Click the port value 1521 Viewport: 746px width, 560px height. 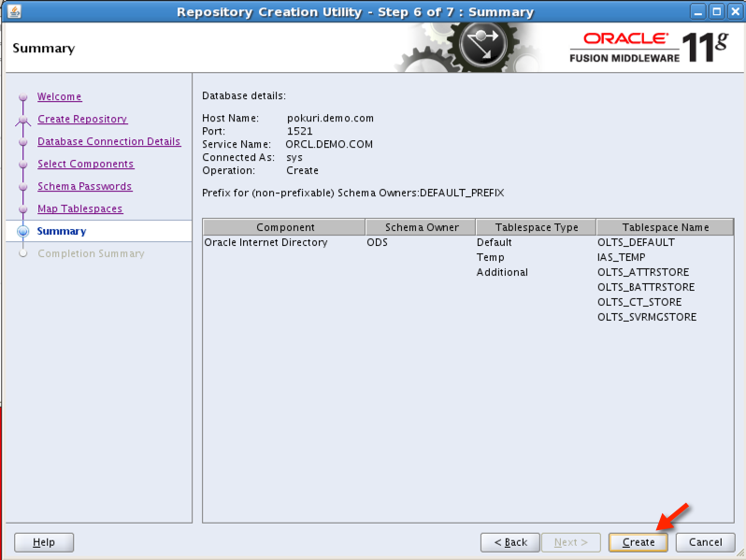tap(300, 131)
